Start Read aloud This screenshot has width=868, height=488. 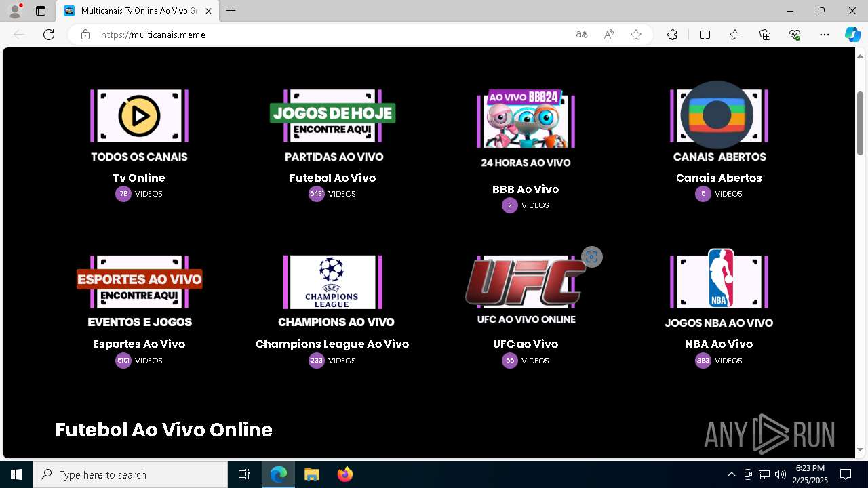609,35
